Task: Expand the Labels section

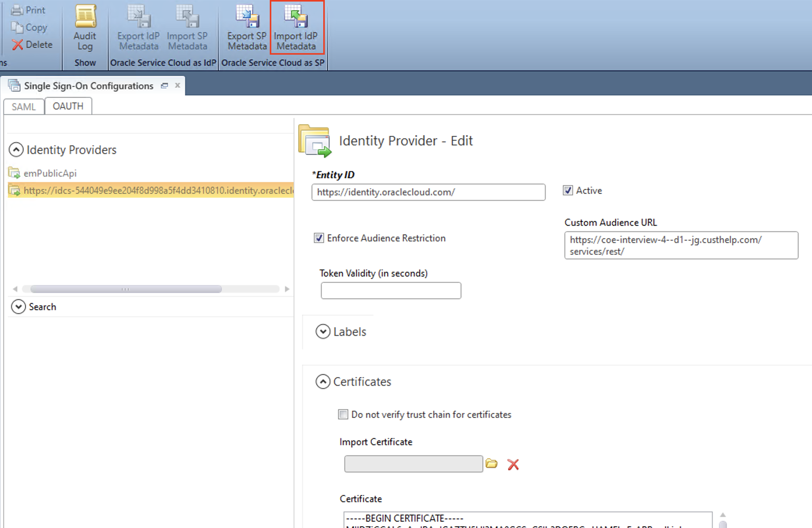Action: pos(322,331)
